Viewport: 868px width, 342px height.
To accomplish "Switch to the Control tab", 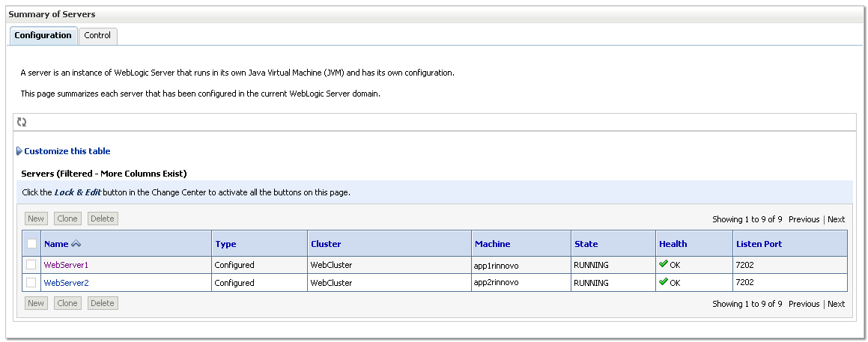I will coord(97,35).
